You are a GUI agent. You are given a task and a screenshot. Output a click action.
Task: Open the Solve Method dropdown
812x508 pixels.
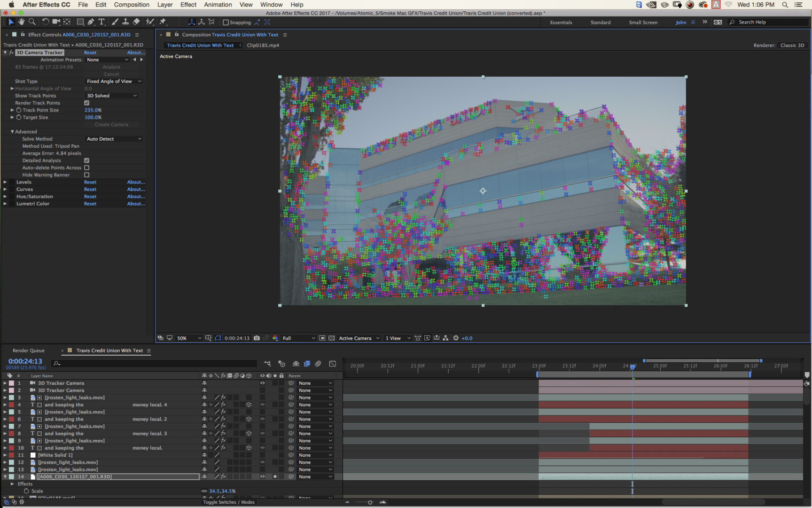click(114, 139)
